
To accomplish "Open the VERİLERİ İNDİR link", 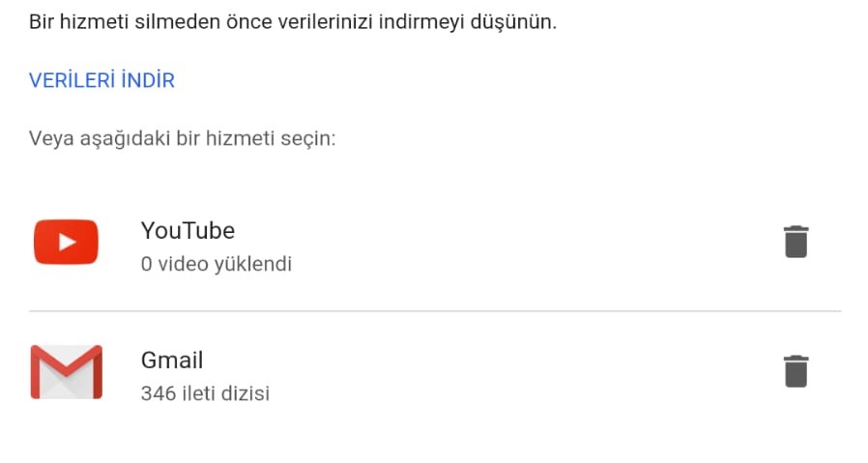I will [x=101, y=80].
